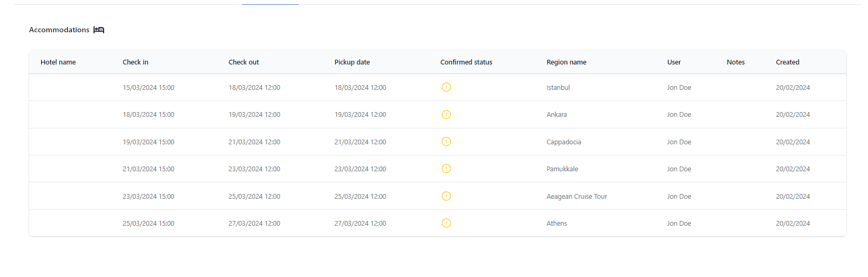Viewport: 868px width, 277px height.
Task: Sort by the Check in column header
Action: click(x=135, y=62)
